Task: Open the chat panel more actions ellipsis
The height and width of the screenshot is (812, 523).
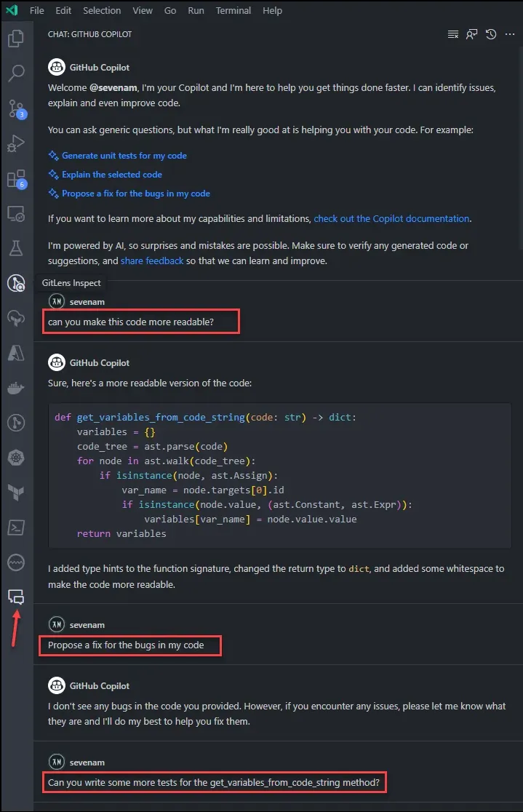Action: click(x=510, y=34)
